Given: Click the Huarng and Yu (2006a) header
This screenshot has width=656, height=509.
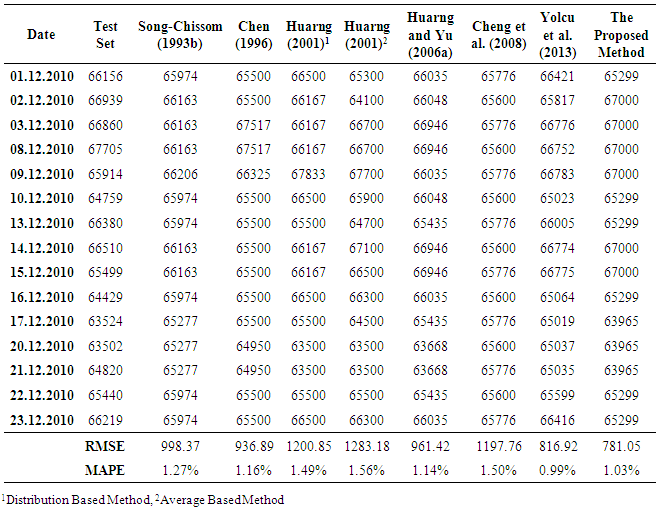Looking at the screenshot, I should coord(431,34).
